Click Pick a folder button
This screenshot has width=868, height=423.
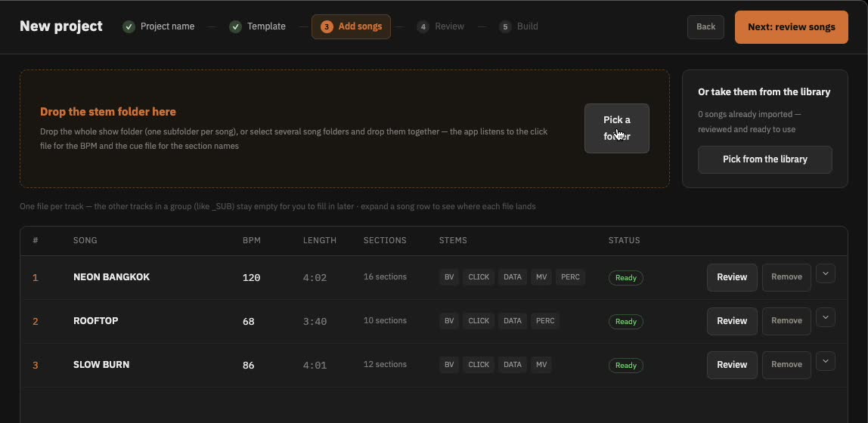(617, 128)
